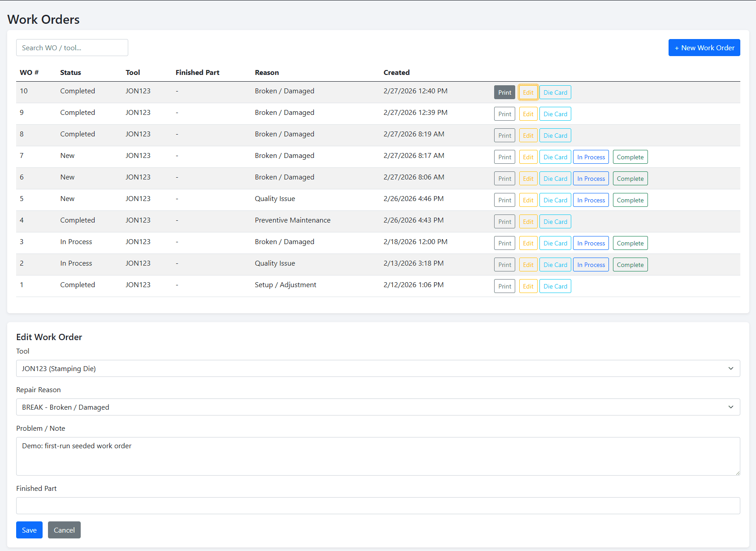Complete work order 5

click(x=630, y=200)
